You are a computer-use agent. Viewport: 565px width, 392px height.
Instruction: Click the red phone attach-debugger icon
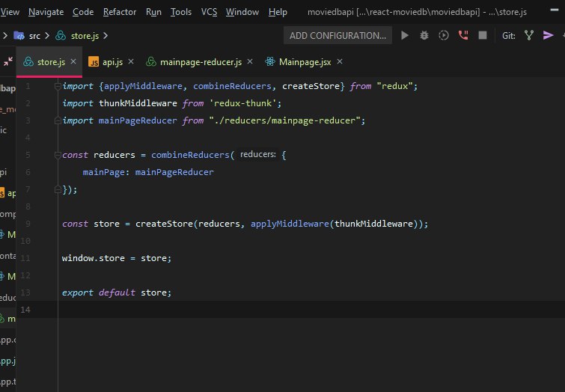pos(463,35)
